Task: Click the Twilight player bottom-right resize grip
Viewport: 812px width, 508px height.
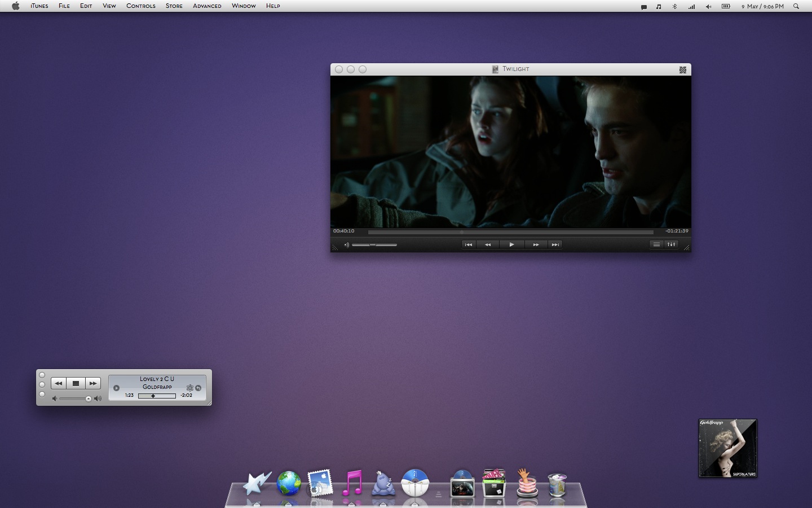Action: [686, 248]
